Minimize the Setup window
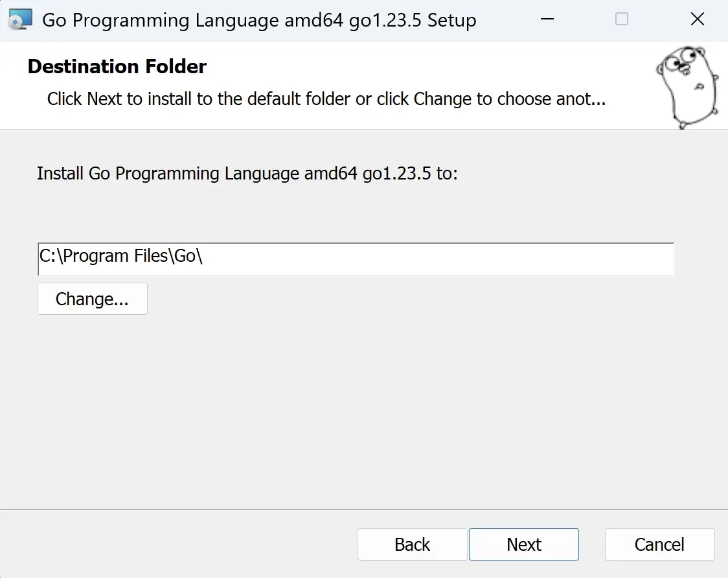The height and width of the screenshot is (578, 728). click(547, 19)
